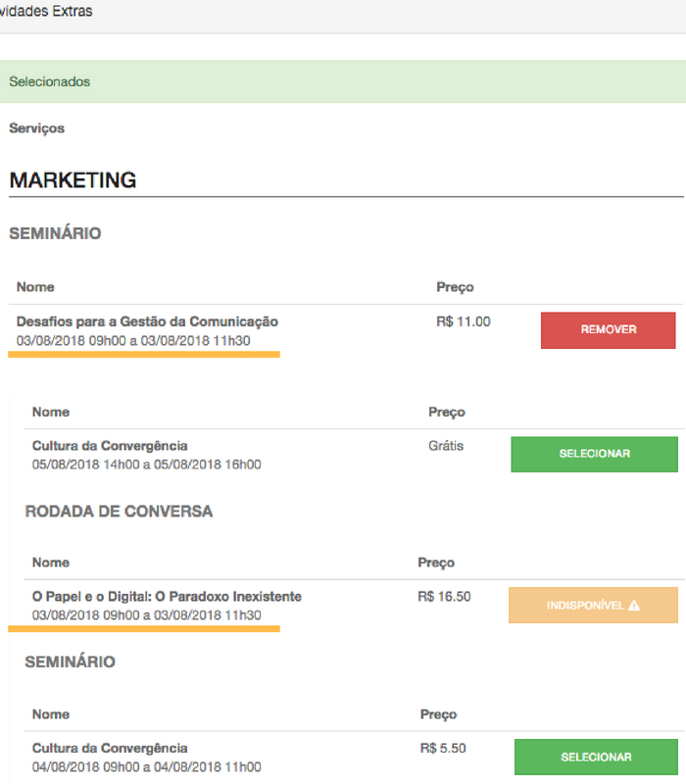Open the Atividades Extras header link
The height and width of the screenshot is (784, 686).
tap(47, 12)
